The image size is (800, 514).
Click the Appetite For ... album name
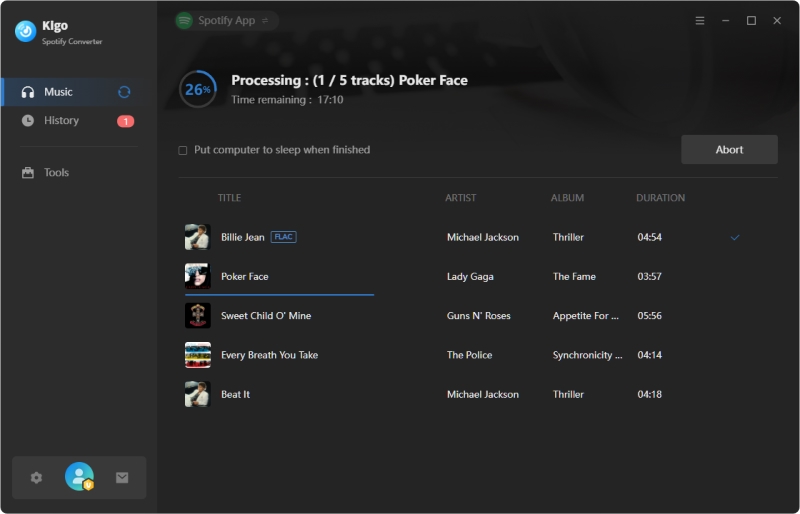pos(586,315)
